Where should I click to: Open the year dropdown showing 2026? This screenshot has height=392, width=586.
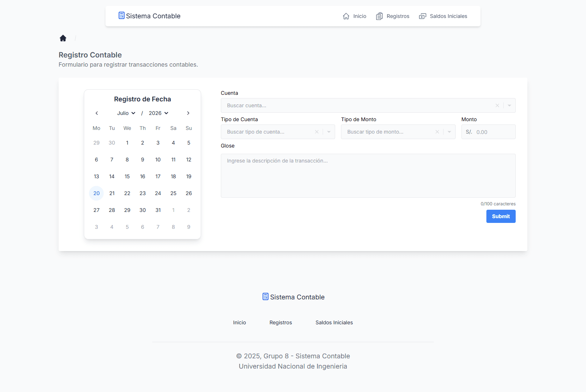[159, 113]
